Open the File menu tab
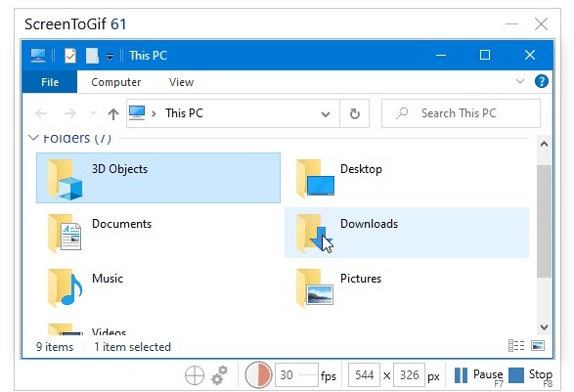Image resolution: width=574 pixels, height=392 pixels. 50,82
